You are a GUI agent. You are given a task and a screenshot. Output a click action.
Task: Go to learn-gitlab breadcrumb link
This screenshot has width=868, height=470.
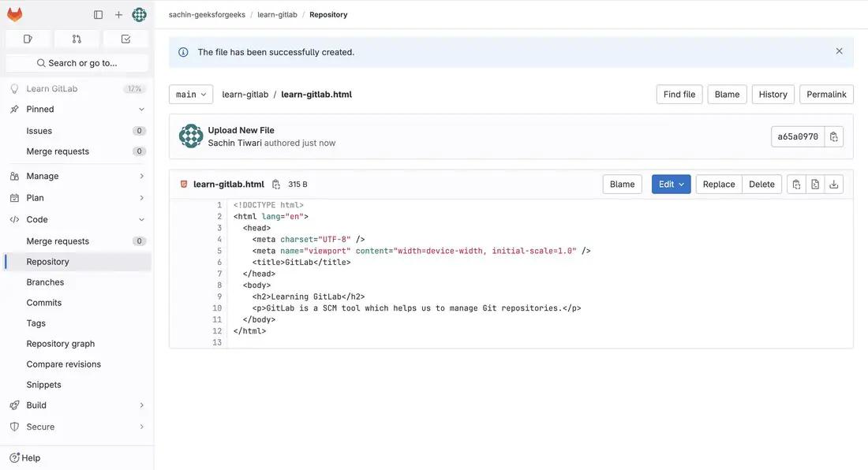click(x=277, y=15)
